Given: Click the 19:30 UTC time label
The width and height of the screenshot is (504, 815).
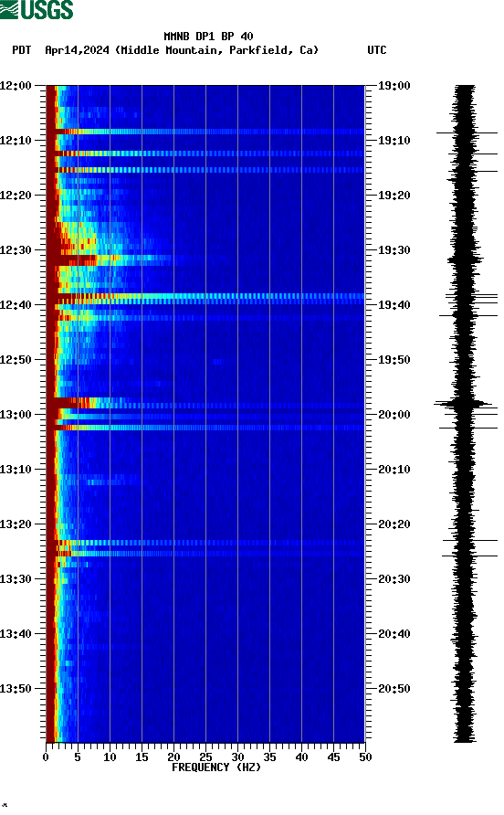Looking at the screenshot, I should point(394,250).
